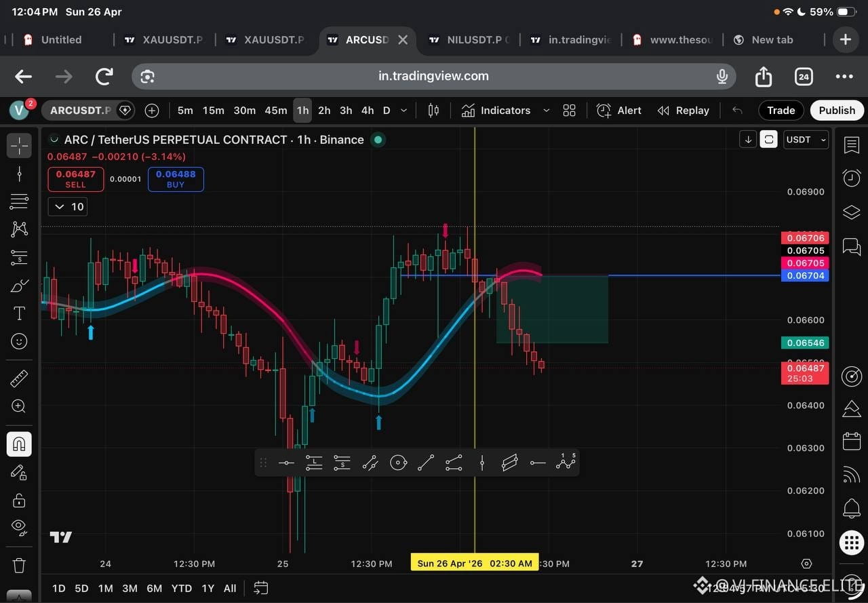Switch to the 4h timeframe
The height and width of the screenshot is (603, 868).
click(x=368, y=111)
